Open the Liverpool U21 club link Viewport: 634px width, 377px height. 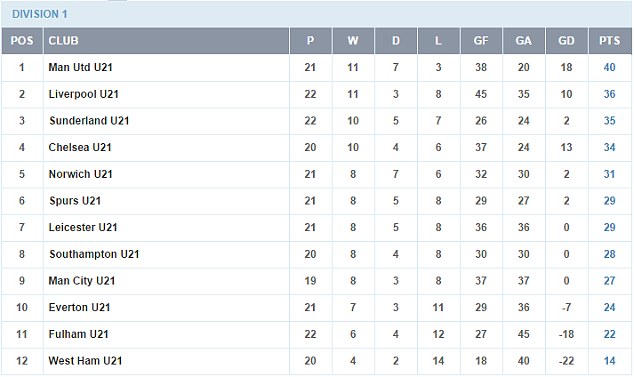[x=84, y=94]
